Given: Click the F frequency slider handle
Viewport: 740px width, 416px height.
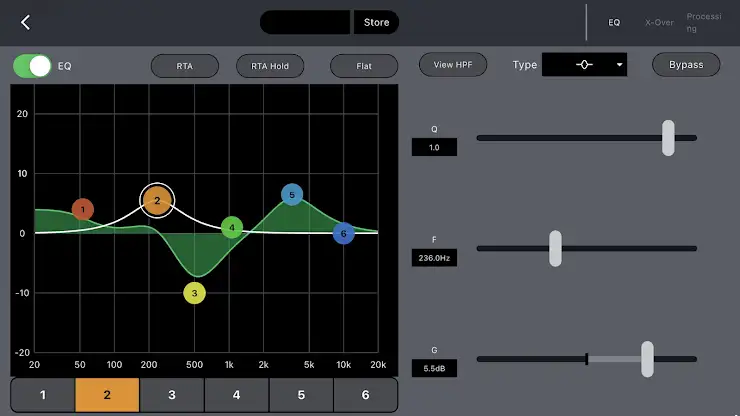Looking at the screenshot, I should 555,248.
